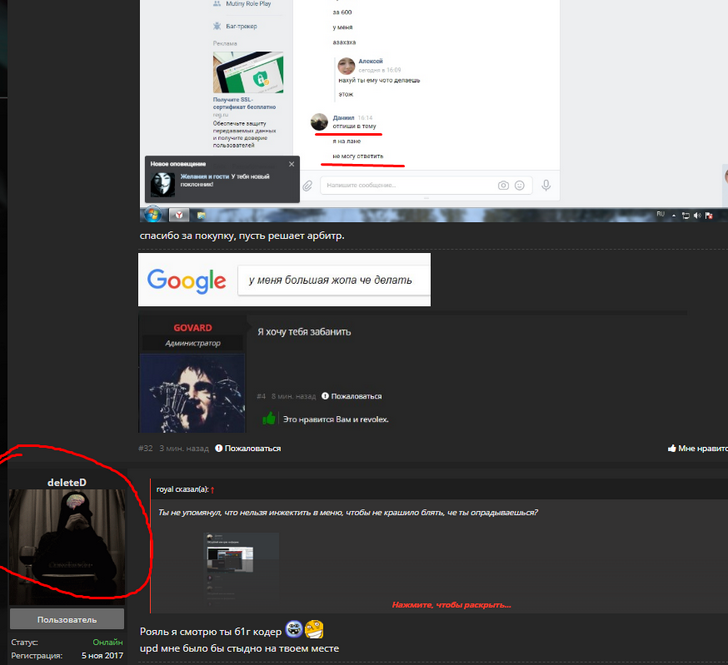The width and height of the screenshot is (728, 665).
Task: Click the volume speaker icon in tray
Action: click(697, 215)
